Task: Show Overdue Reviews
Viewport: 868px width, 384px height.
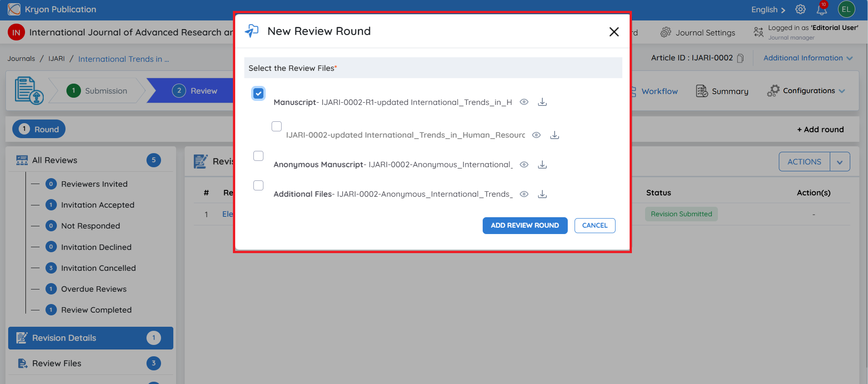Action: 94,289
